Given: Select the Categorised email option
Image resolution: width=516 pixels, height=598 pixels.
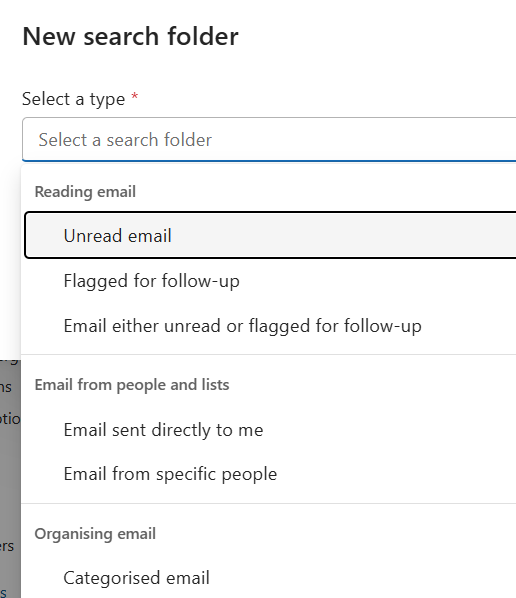Looking at the screenshot, I should tap(270, 578).
